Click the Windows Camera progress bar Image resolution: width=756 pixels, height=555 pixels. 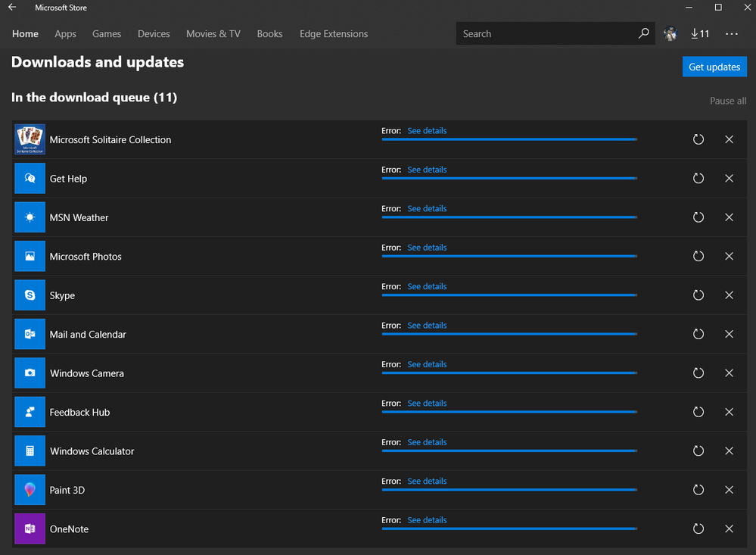point(509,373)
